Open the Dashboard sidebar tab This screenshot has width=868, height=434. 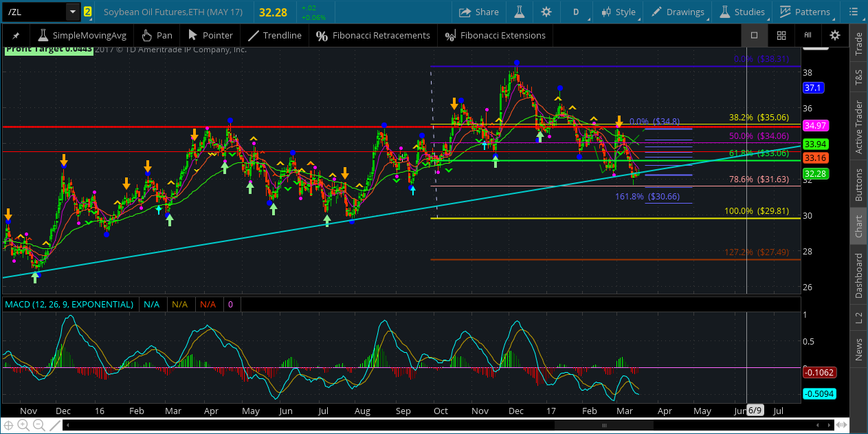(858, 275)
